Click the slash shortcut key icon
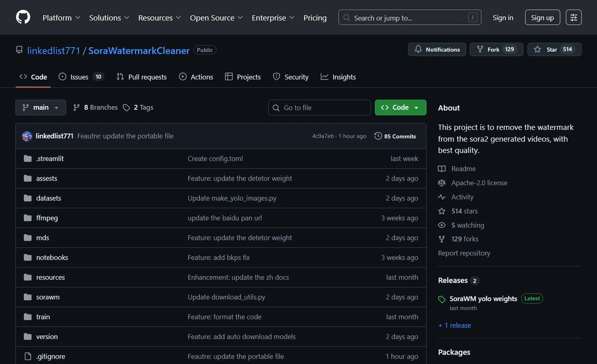This screenshot has height=364, width=597. pos(473,17)
